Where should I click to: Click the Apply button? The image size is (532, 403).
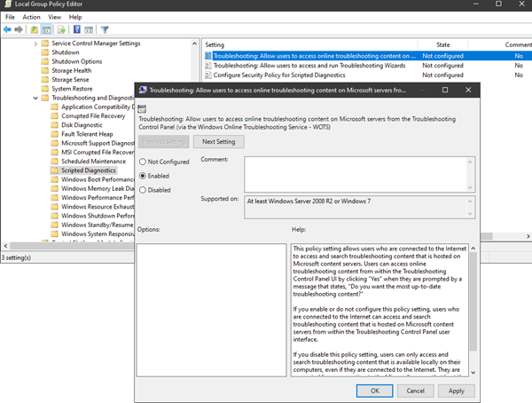pyautogui.click(x=457, y=391)
